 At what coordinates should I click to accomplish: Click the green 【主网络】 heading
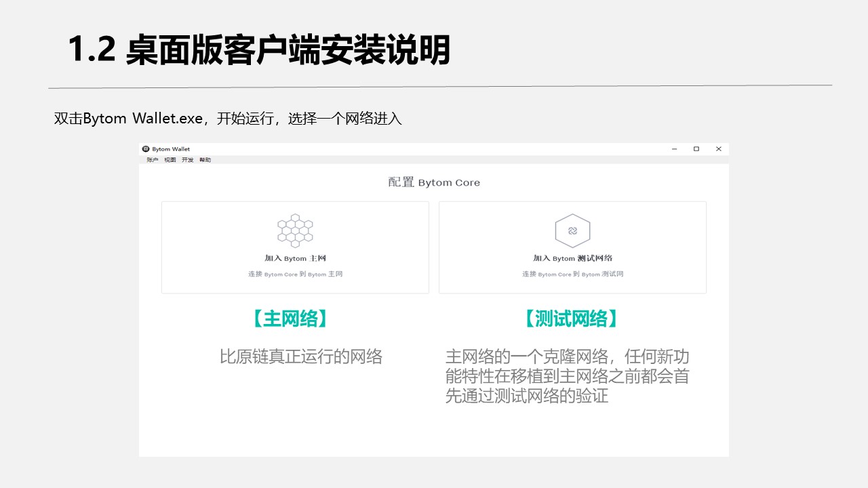(x=290, y=319)
